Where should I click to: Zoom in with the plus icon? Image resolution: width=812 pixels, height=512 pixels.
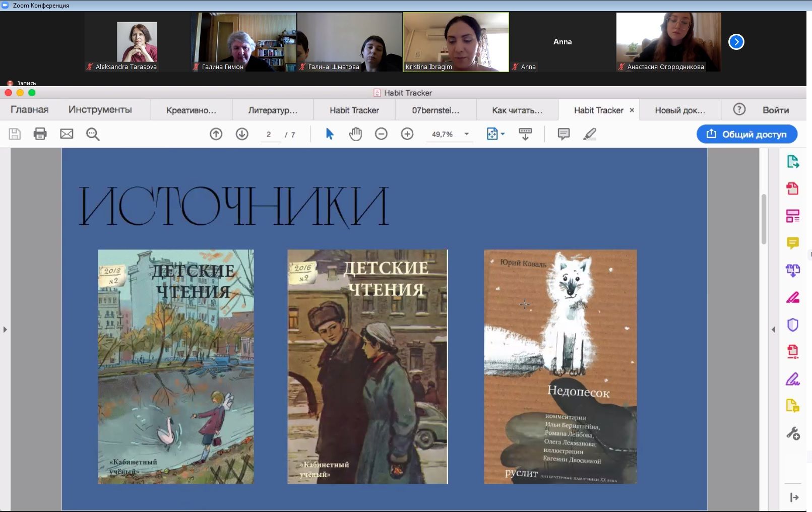pos(407,134)
